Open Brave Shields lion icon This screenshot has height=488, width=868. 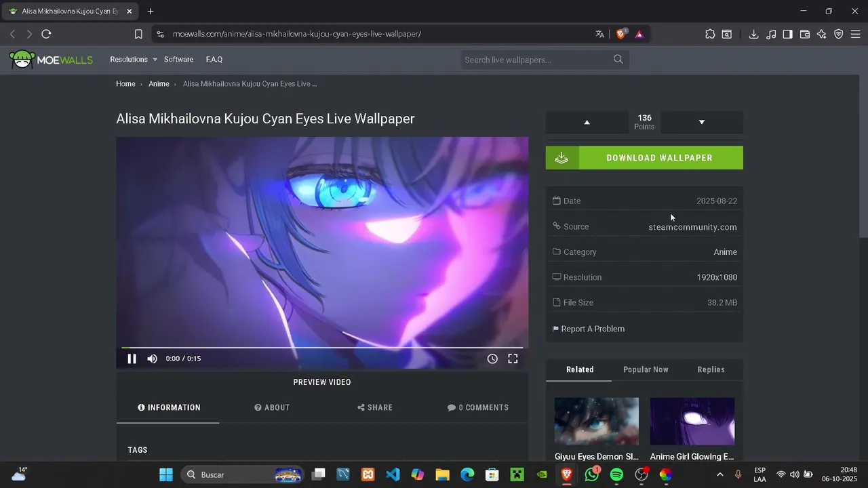pyautogui.click(x=620, y=34)
